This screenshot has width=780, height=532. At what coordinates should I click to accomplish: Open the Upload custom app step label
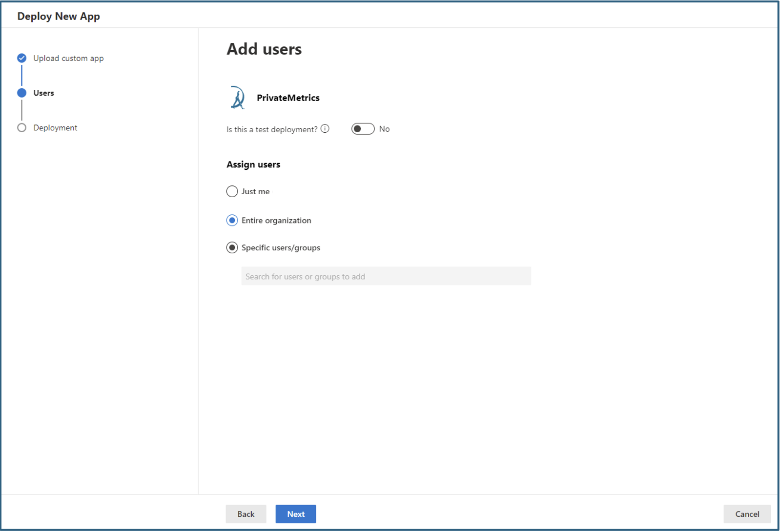click(68, 58)
